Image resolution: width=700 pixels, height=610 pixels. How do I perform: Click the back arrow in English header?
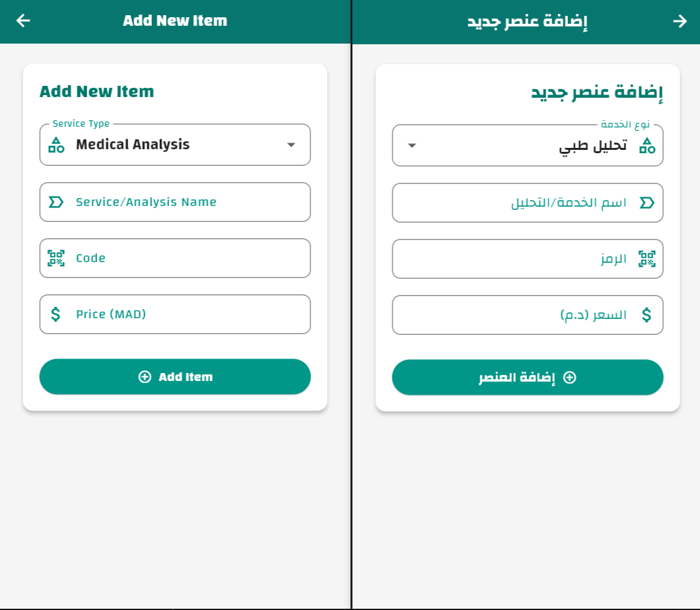pos(23,20)
